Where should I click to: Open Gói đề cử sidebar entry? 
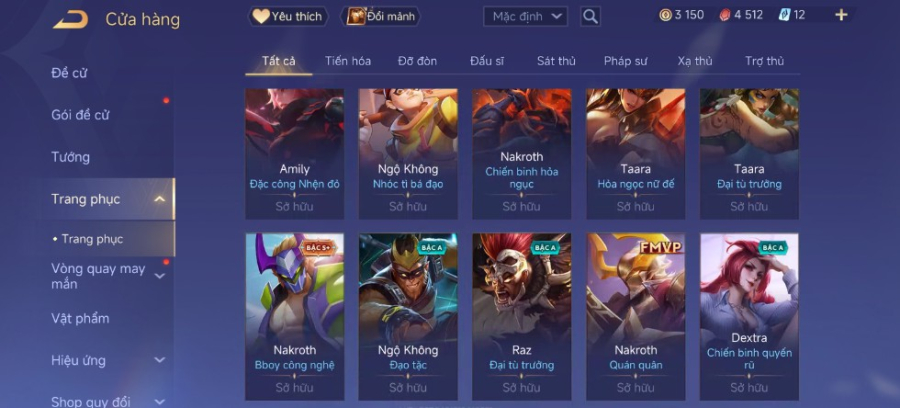pos(80,115)
